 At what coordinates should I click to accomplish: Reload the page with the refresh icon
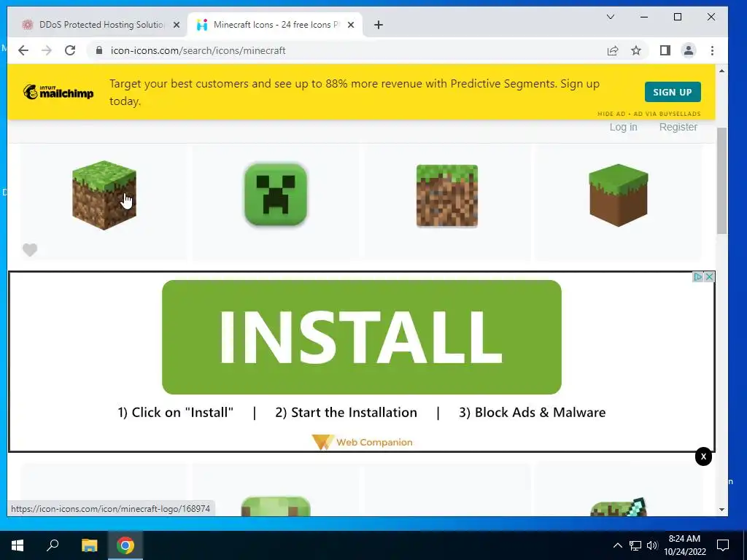70,50
